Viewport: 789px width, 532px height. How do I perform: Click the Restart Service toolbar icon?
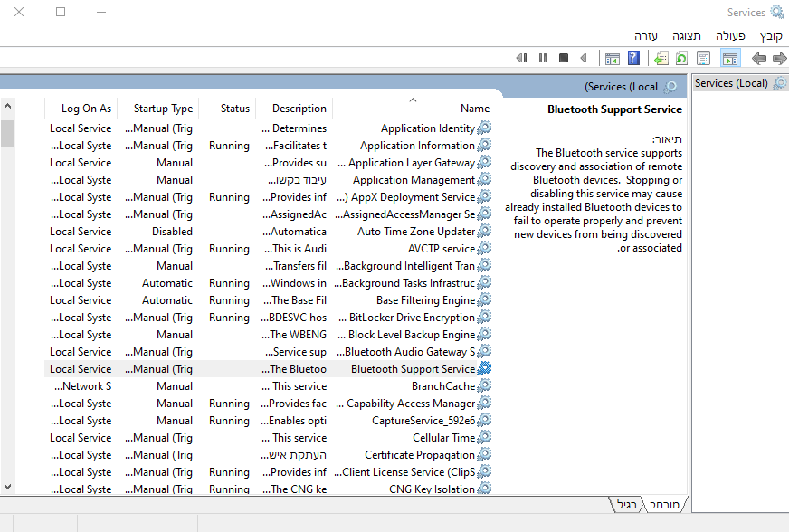(522, 59)
